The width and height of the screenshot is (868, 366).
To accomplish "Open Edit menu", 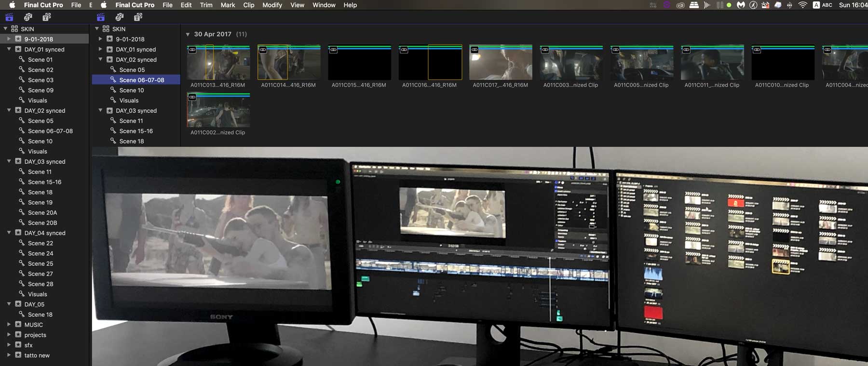I will click(x=186, y=5).
